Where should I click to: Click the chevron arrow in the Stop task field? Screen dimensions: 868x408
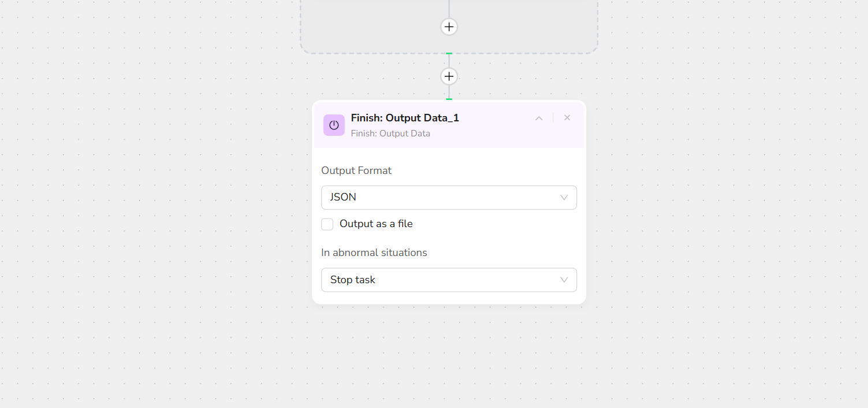564,280
